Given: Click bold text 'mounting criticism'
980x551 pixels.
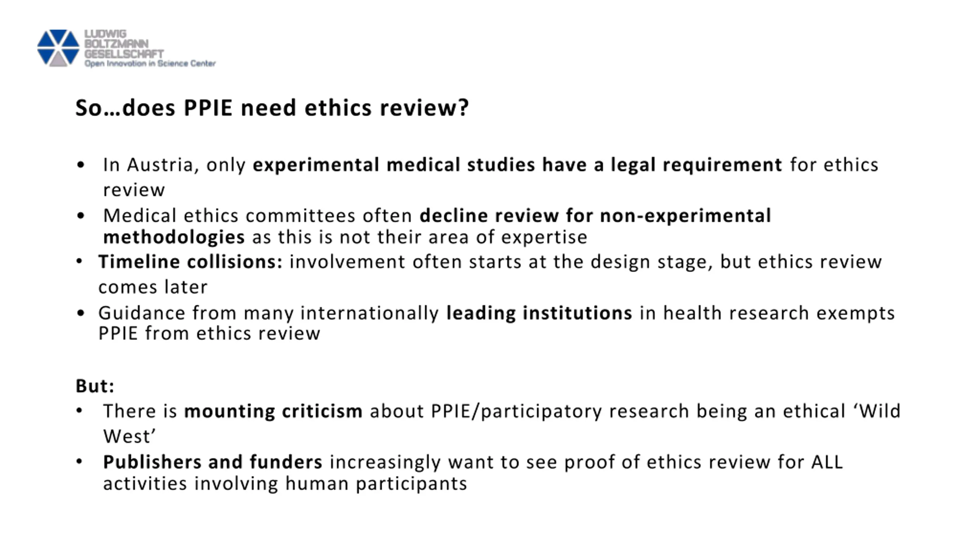Looking at the screenshot, I should tap(273, 411).
